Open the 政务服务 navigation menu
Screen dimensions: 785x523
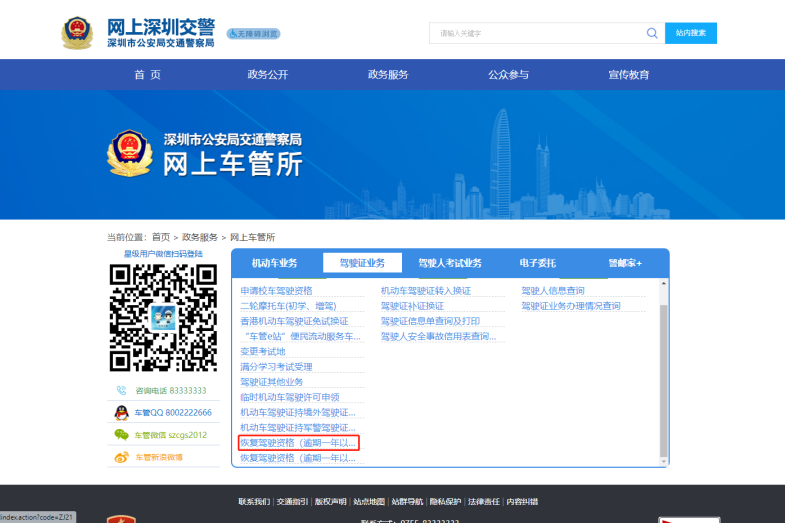pyautogui.click(x=388, y=75)
